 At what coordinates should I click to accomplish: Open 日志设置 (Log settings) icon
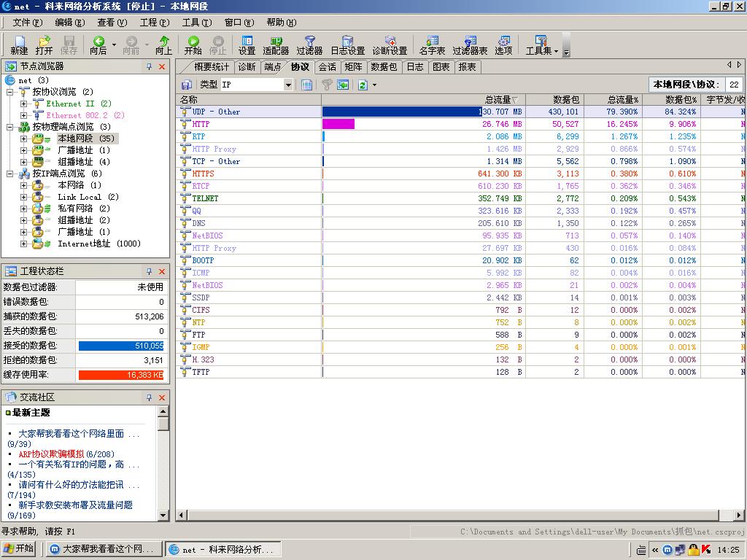coord(347,45)
